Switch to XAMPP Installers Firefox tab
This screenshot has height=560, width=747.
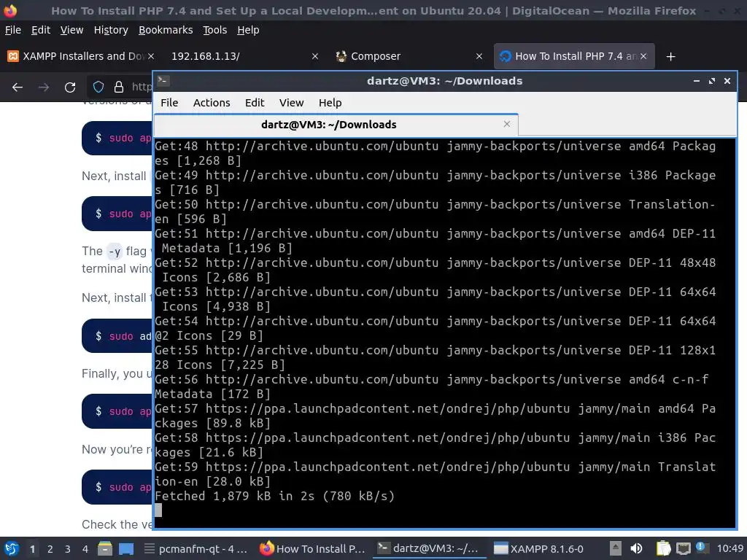coord(80,56)
